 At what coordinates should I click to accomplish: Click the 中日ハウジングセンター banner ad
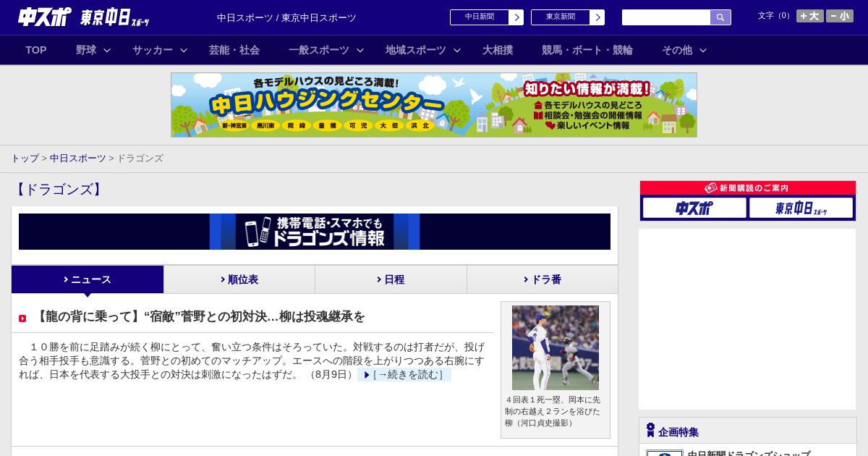[x=434, y=105]
